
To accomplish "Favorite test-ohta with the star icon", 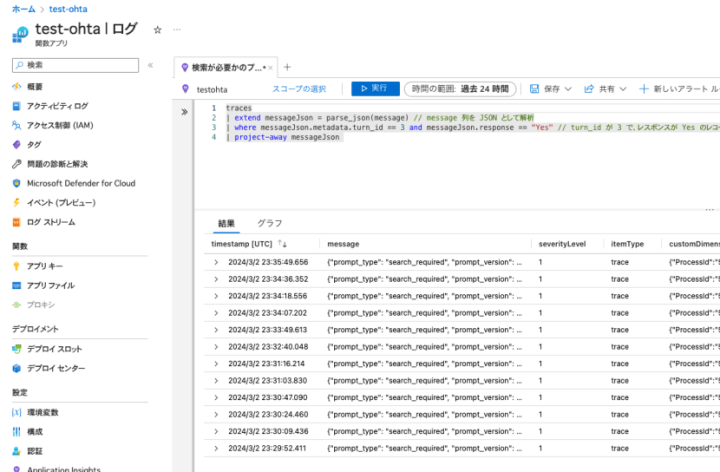I will 158,30.
